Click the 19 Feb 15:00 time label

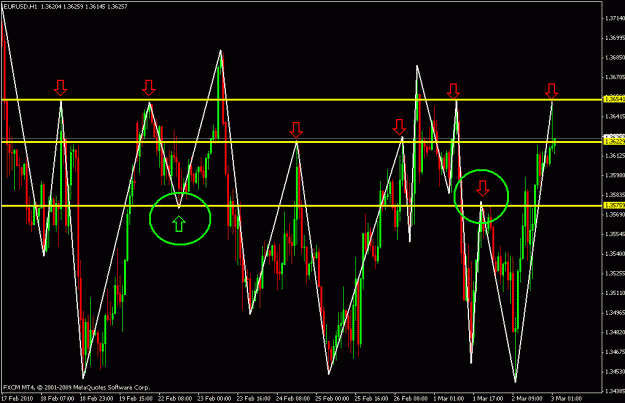tap(136, 398)
